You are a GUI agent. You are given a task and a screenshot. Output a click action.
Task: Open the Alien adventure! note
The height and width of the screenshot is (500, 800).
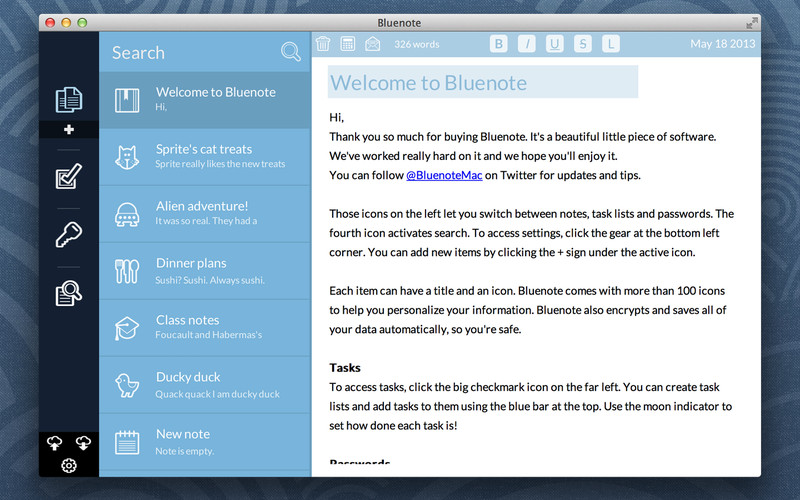pyautogui.click(x=205, y=214)
